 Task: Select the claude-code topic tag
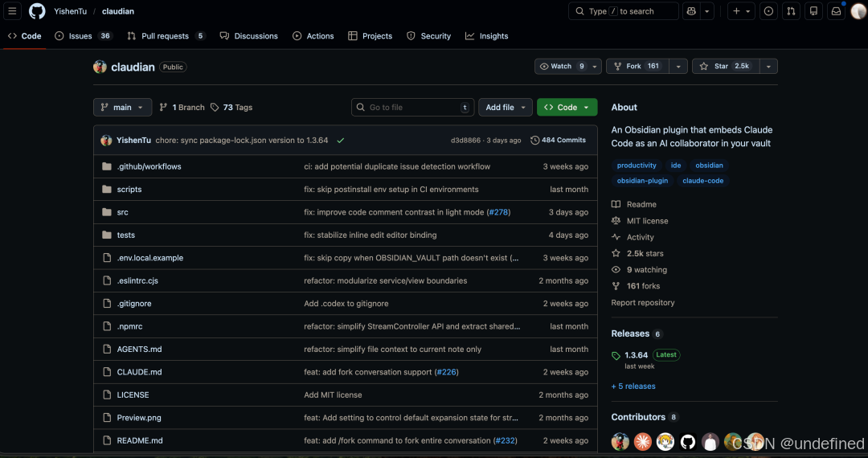[703, 181]
